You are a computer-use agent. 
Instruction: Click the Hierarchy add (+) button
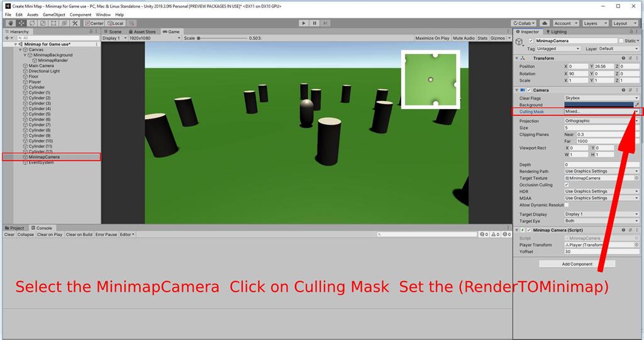8,38
